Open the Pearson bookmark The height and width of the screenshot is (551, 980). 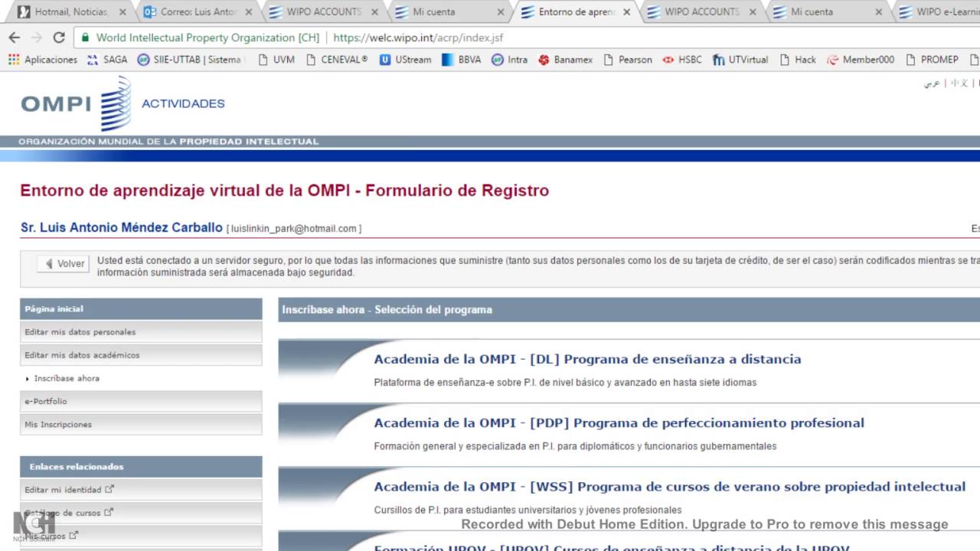coord(628,60)
